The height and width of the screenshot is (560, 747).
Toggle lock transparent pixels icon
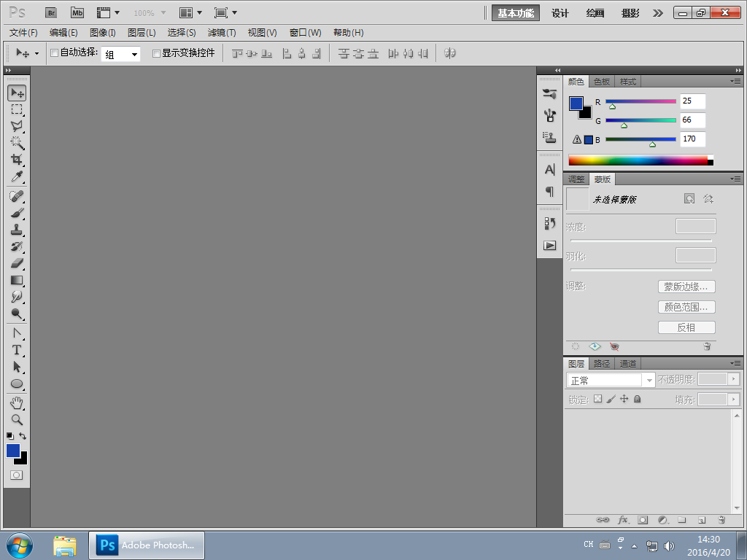click(x=598, y=399)
